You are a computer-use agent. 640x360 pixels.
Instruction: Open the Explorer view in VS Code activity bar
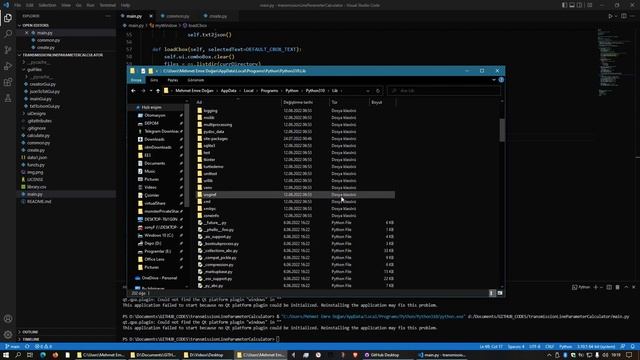point(8,18)
